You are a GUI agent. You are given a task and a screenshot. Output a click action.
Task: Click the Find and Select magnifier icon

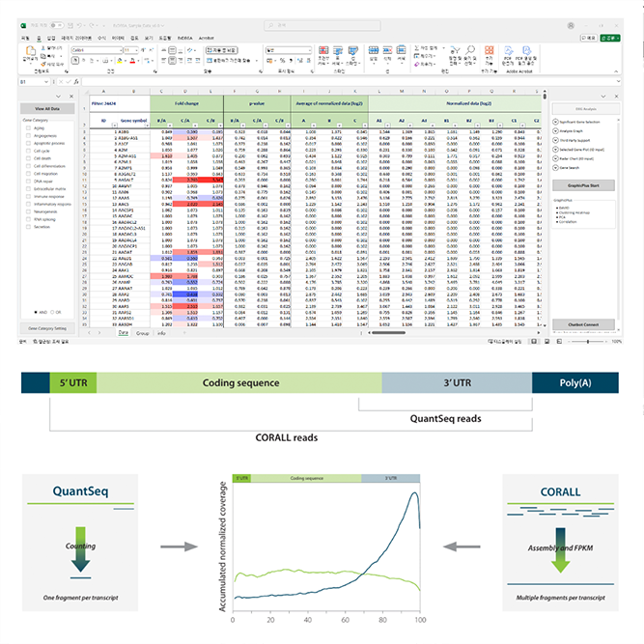tap(470, 50)
